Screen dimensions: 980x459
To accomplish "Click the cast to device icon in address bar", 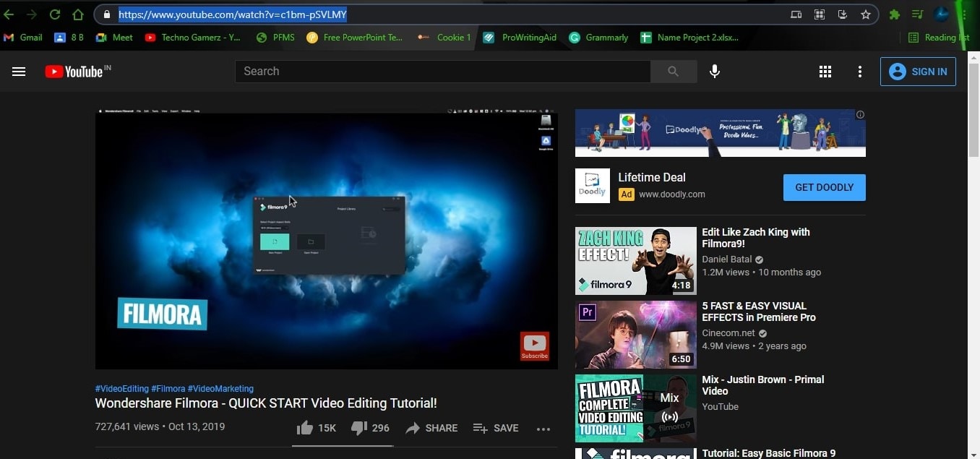I will point(796,14).
